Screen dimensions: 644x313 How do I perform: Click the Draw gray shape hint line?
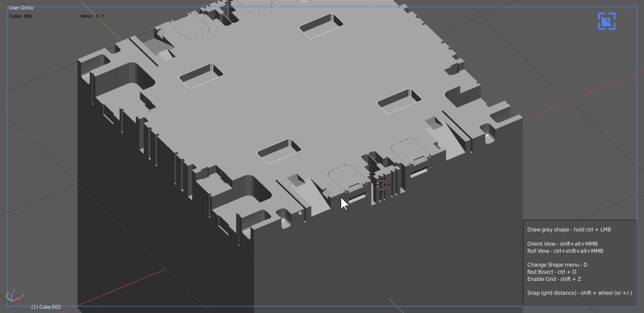569,230
